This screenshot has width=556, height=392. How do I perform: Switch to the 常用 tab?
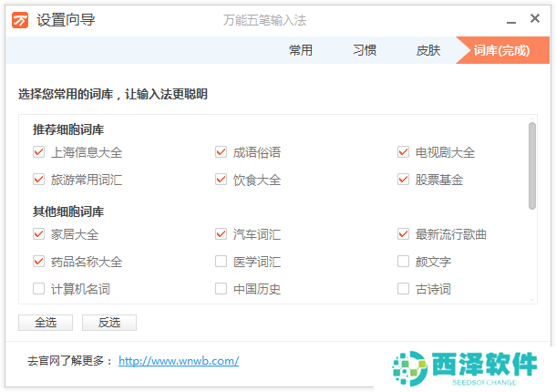[301, 50]
